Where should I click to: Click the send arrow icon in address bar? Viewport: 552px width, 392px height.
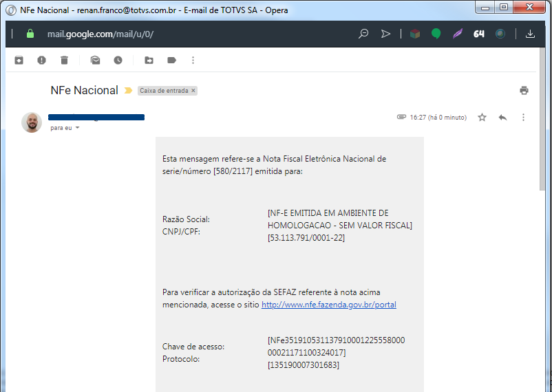[386, 34]
